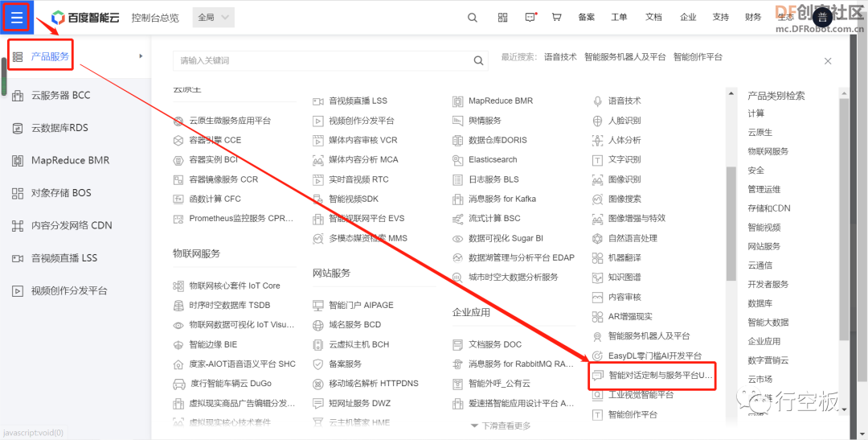
Task: Open 内容分发网络 CDN in sidebar
Action: tap(72, 225)
